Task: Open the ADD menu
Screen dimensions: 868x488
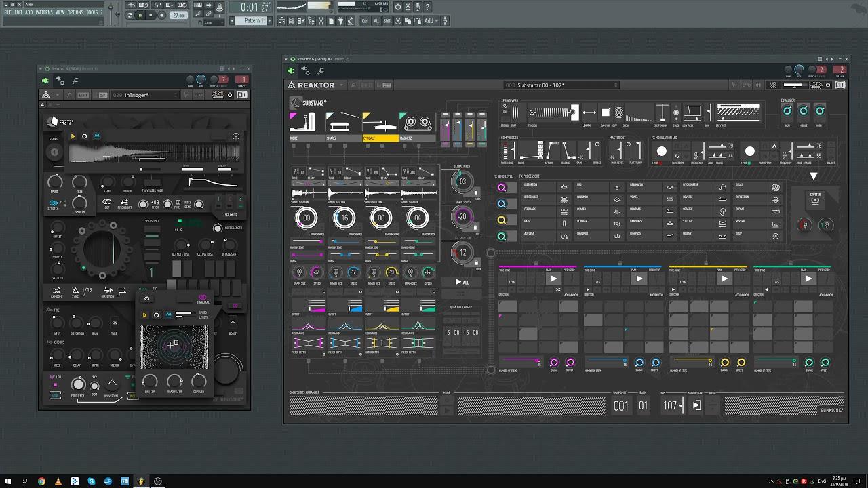Action: 28,12
